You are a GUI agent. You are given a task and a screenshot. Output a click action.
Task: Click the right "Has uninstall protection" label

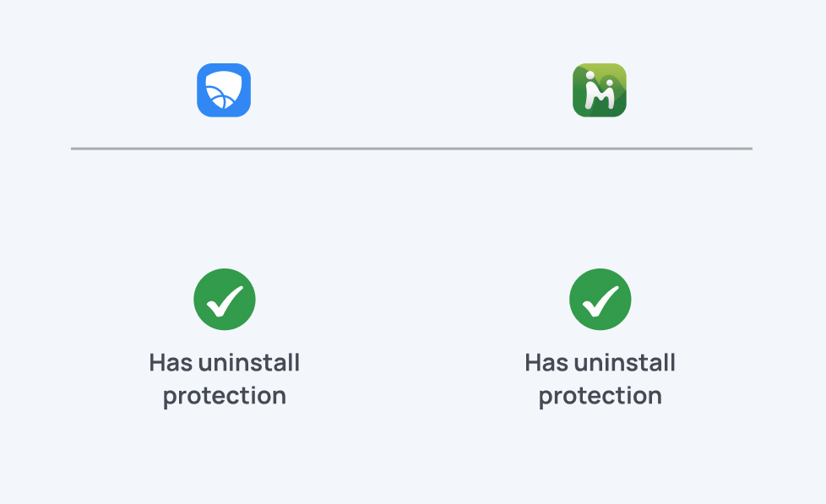(x=600, y=379)
